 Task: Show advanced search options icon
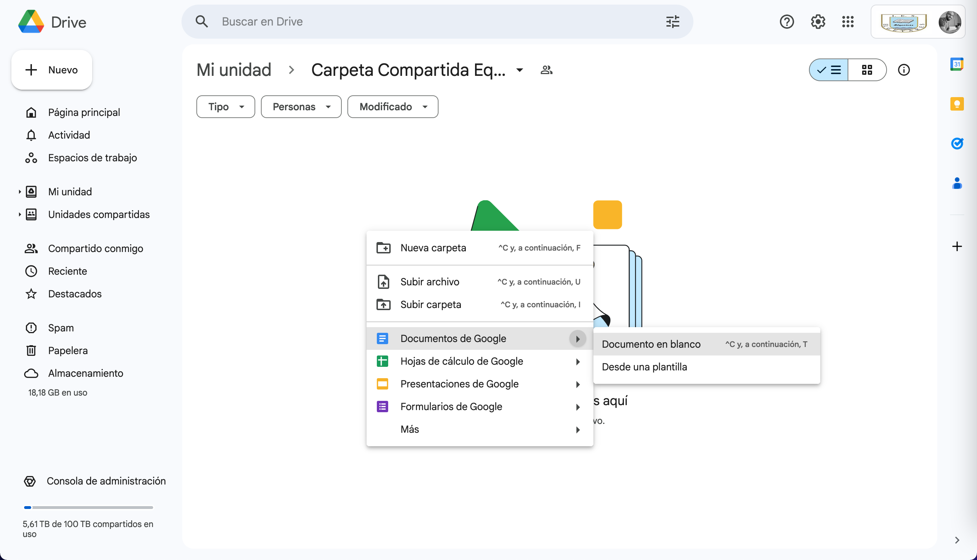[x=672, y=22]
